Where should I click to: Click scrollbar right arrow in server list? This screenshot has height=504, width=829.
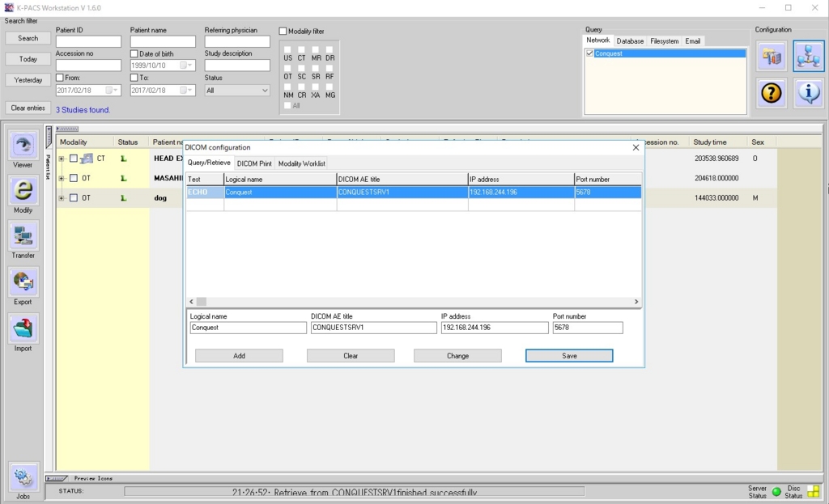tap(636, 302)
